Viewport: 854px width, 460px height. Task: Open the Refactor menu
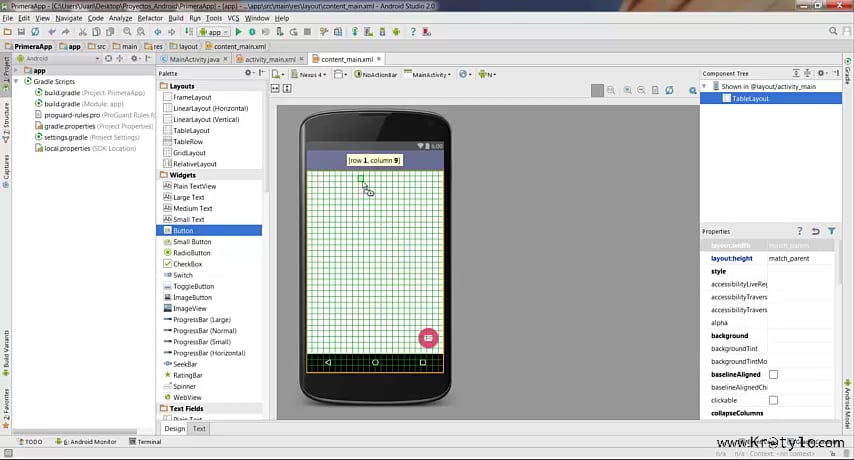click(x=150, y=18)
